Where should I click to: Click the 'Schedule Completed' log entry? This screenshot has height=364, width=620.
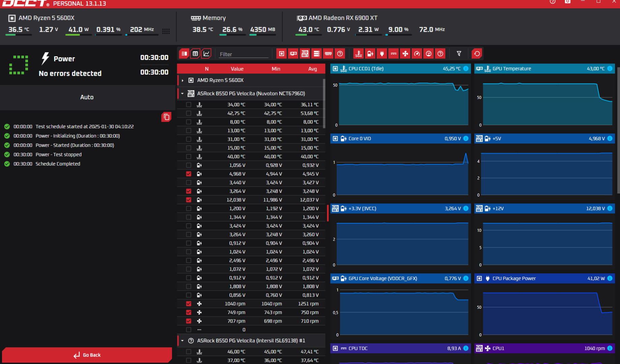point(58,164)
